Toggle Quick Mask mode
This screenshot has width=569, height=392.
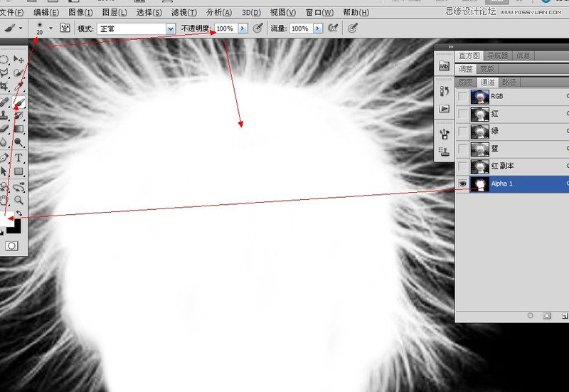(11, 246)
